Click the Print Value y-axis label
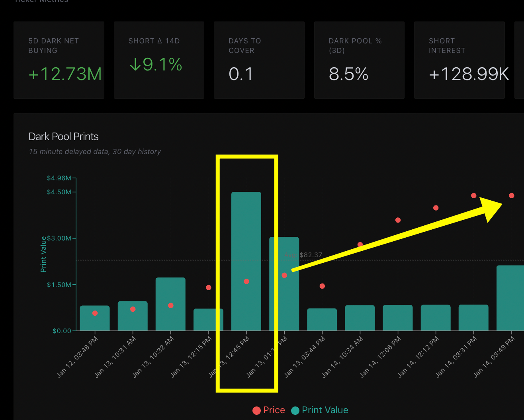 coord(43,254)
